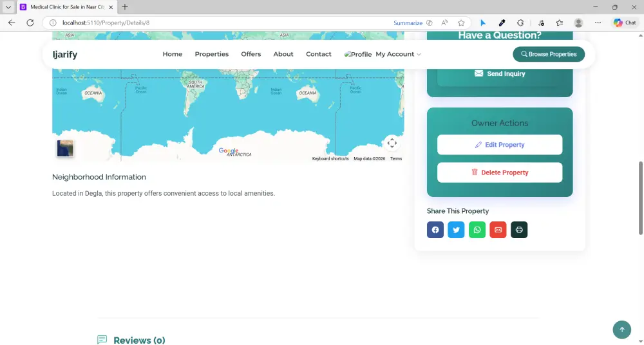Open tab search dropdown in title bar
This screenshot has width=644, height=345.
[8, 7]
